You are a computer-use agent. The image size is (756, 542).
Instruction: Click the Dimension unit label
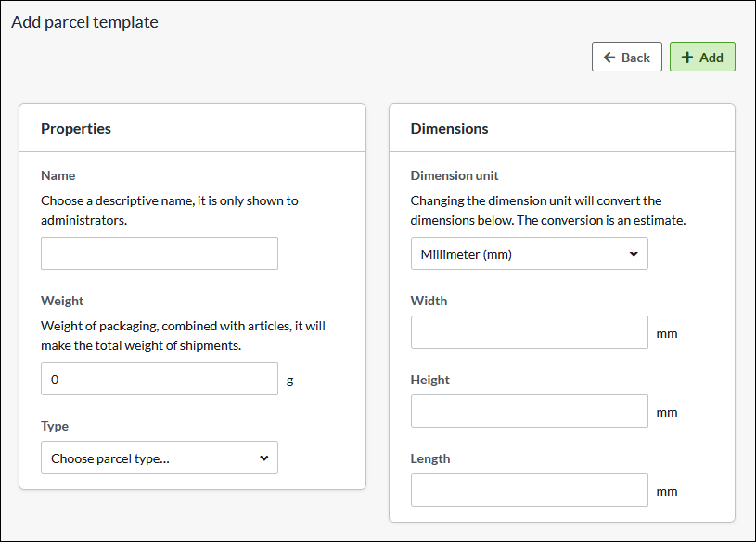[455, 175]
